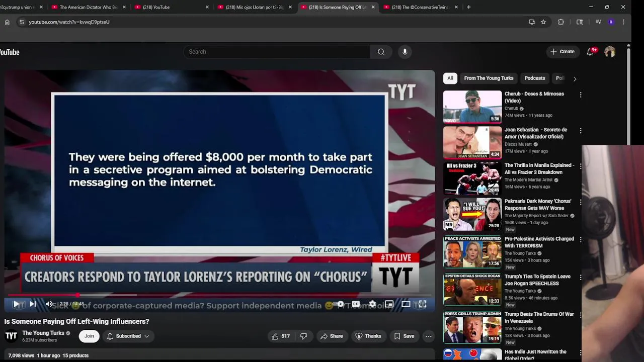Click the browser address bar URL

(69, 22)
